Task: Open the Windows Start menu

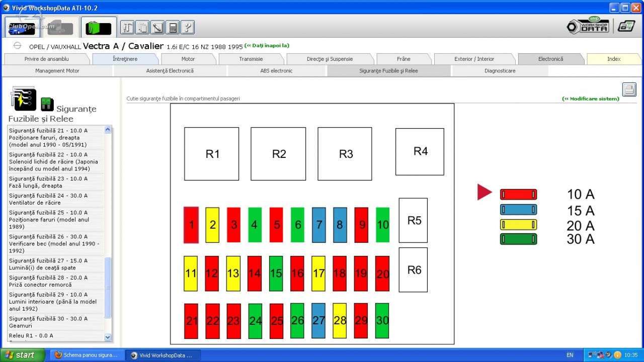Action: pyautogui.click(x=22, y=355)
